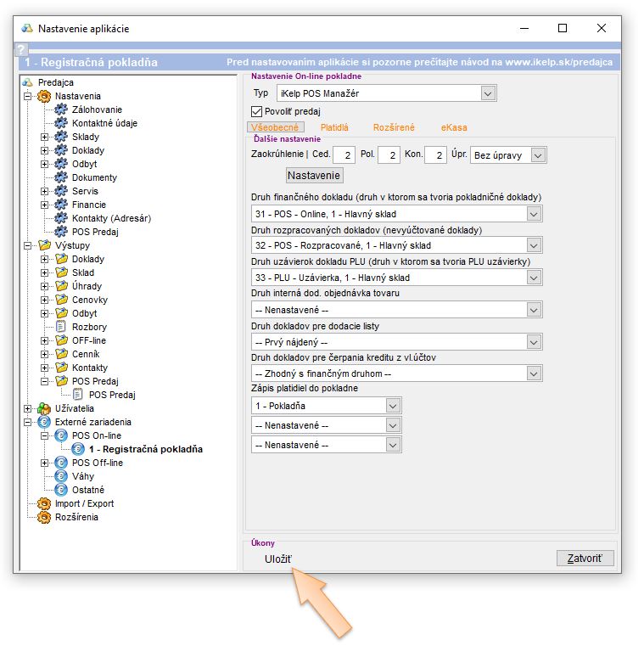Click the Cenovky folder icon
644x657 pixels.
pos(60,300)
